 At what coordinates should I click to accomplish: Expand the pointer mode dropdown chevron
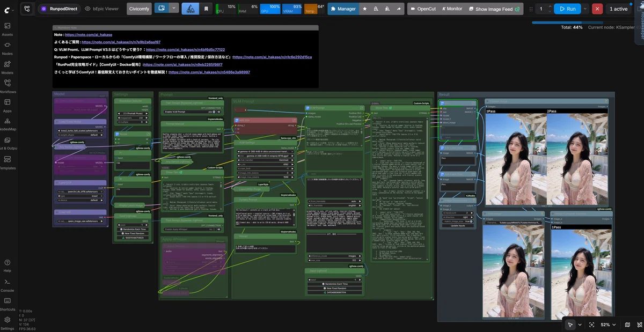tap(579, 324)
